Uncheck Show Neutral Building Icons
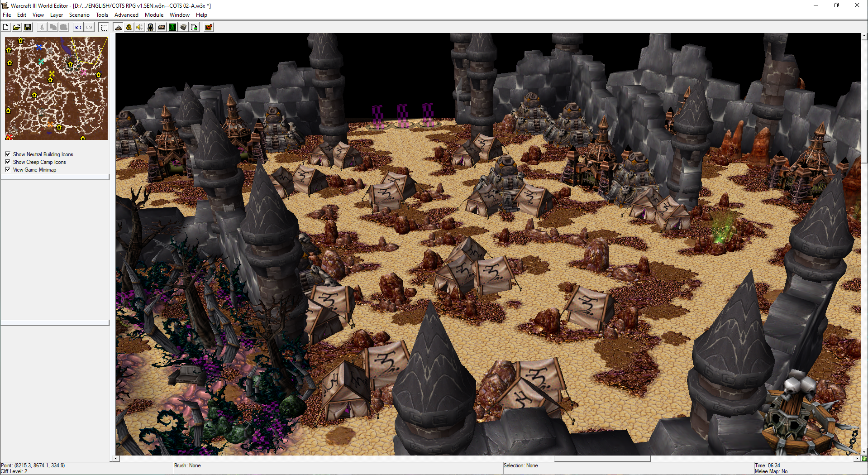Screen dimensions: 868x475 point(8,154)
